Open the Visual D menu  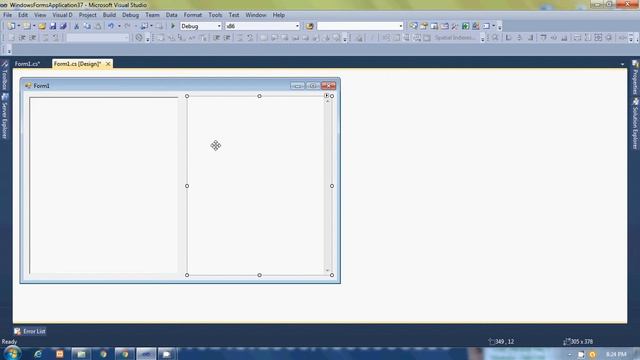[x=62, y=15]
